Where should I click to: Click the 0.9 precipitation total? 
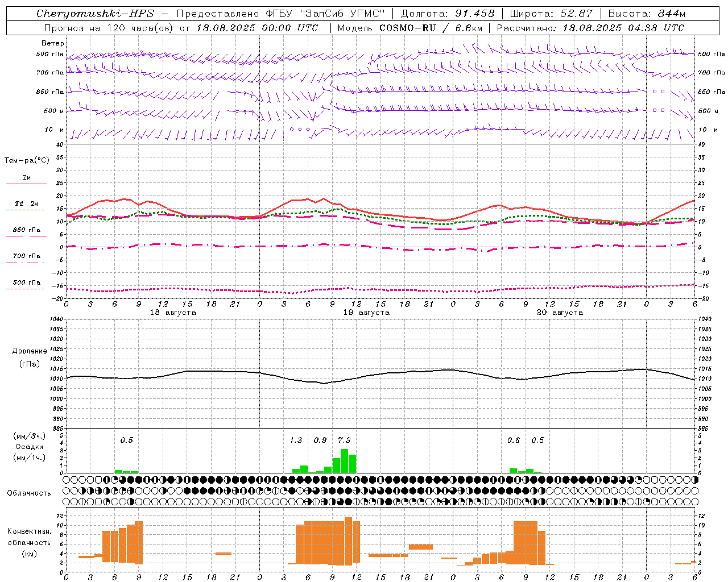coord(320,440)
